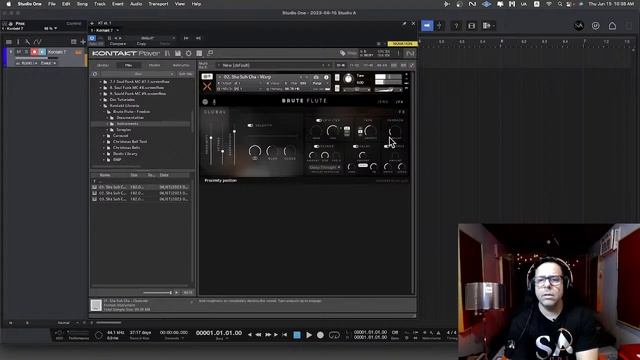Toggle the upper effect switch above the Reverb section
Screen dimensions: 640x360
coord(318,120)
